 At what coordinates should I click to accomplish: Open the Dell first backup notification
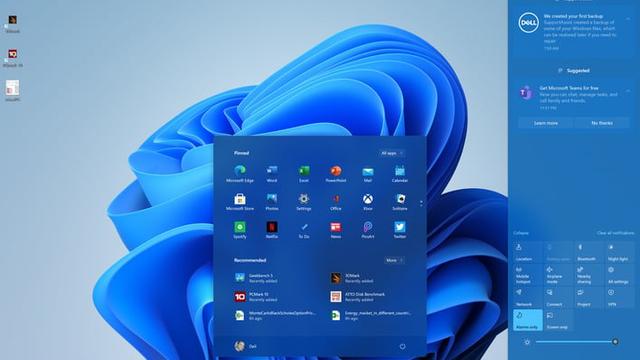coord(573,32)
